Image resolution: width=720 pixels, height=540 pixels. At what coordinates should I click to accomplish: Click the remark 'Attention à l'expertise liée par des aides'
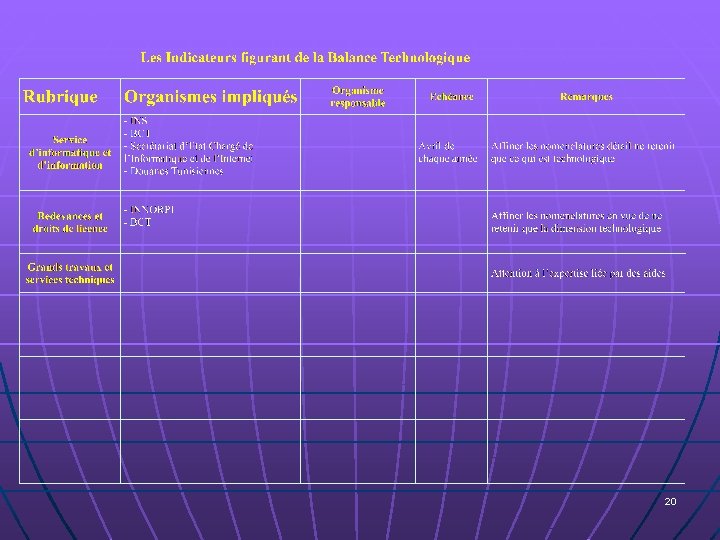point(578,273)
